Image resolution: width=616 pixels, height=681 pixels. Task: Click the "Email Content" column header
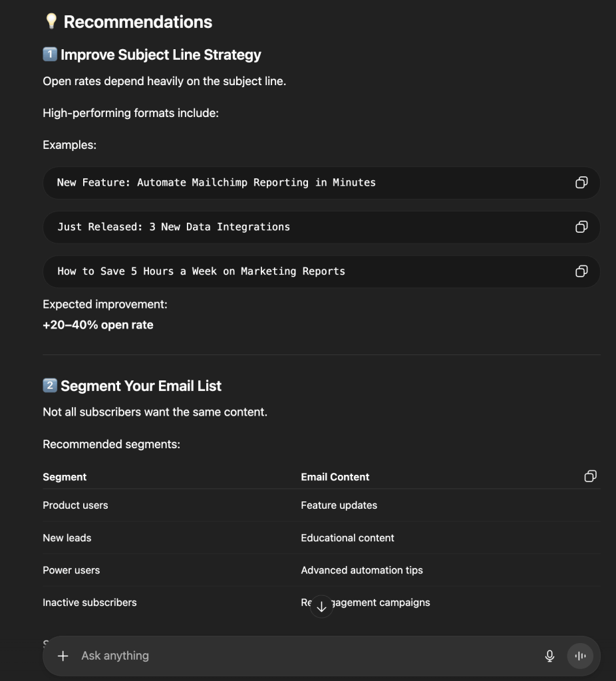click(335, 477)
